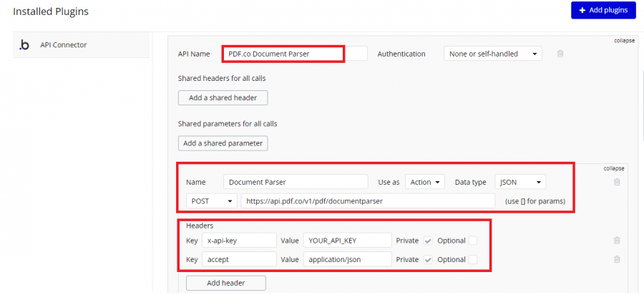Expand the Data type JSON dropdown
Image resolution: width=644 pixels, height=295 pixels.
(520, 182)
